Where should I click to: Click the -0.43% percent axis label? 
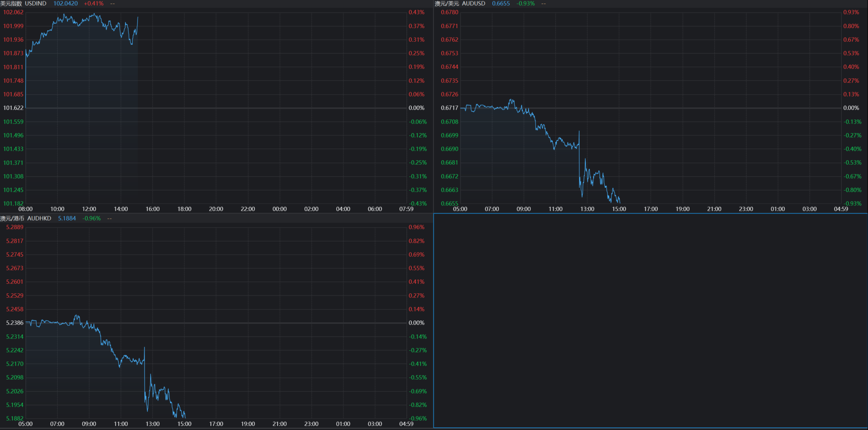418,204
